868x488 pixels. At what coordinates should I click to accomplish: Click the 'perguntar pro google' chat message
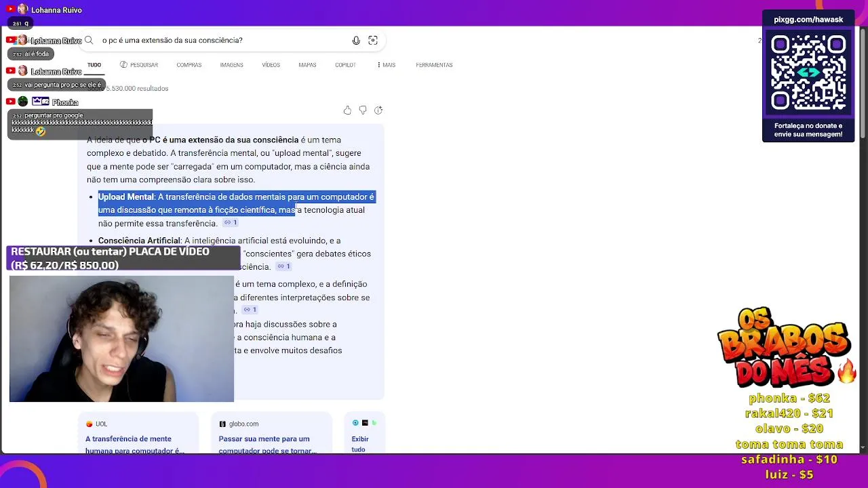pos(81,123)
